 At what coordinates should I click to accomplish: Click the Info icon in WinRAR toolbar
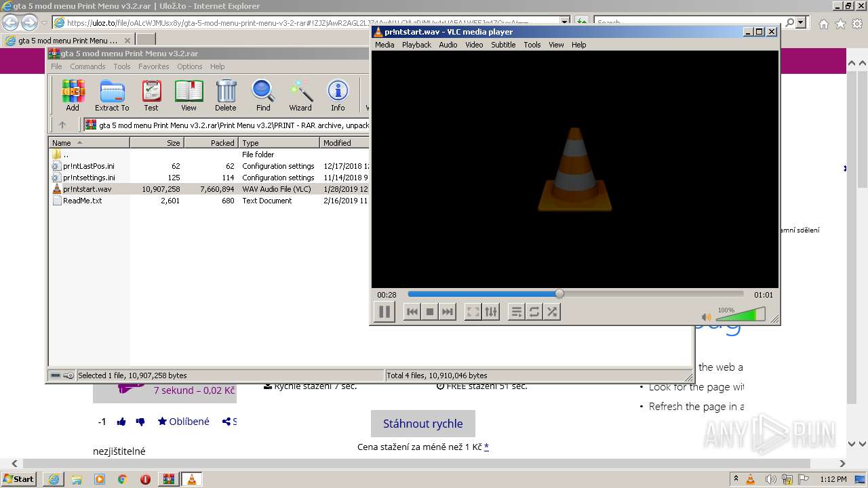(x=338, y=95)
